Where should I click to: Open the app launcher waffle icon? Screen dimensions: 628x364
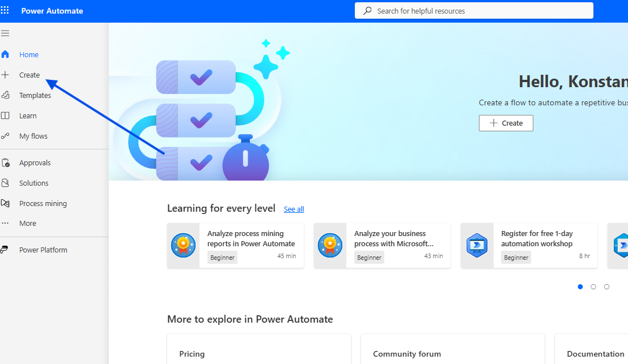coord(5,11)
